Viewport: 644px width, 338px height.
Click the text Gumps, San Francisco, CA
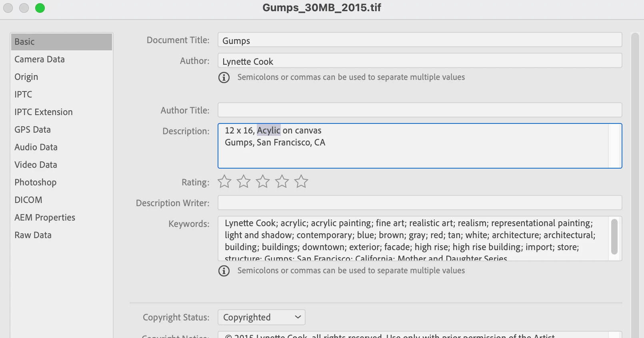275,143
